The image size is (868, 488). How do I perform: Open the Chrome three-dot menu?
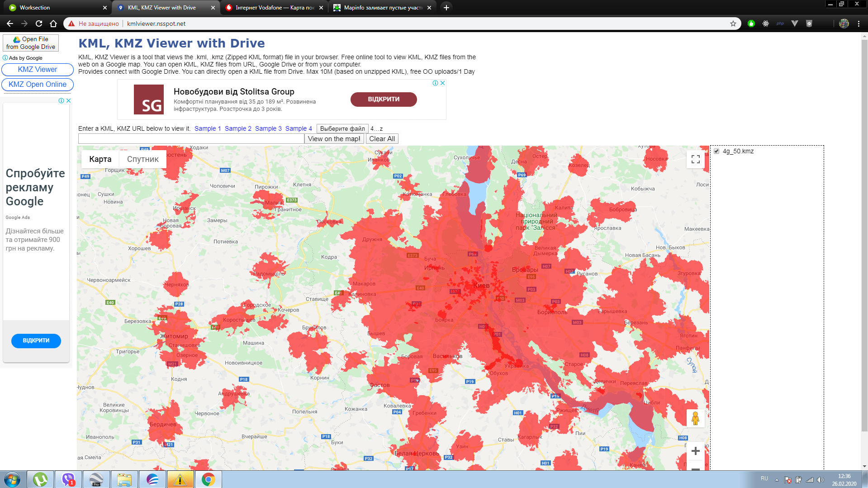point(859,24)
